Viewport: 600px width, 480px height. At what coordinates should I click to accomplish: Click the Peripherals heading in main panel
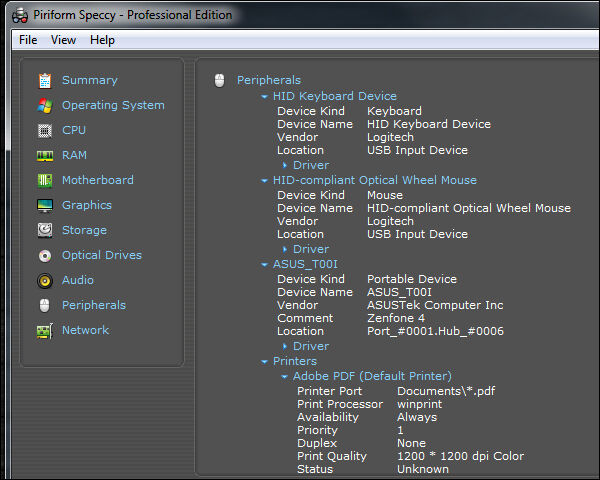click(269, 80)
